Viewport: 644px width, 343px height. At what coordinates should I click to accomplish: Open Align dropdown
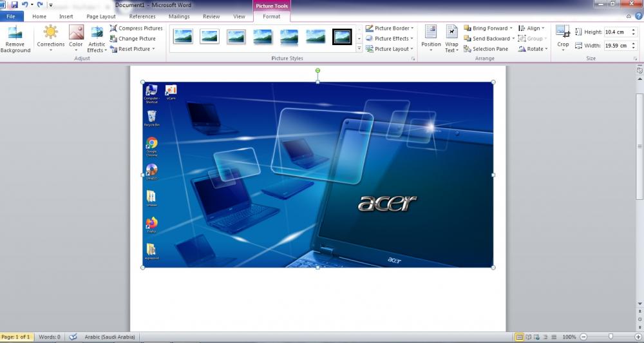(531, 28)
